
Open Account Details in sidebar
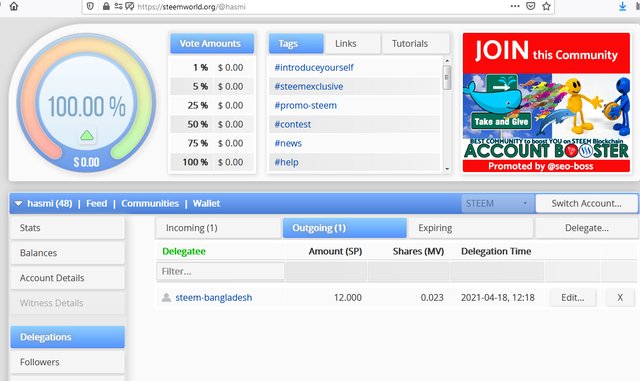click(x=67, y=278)
